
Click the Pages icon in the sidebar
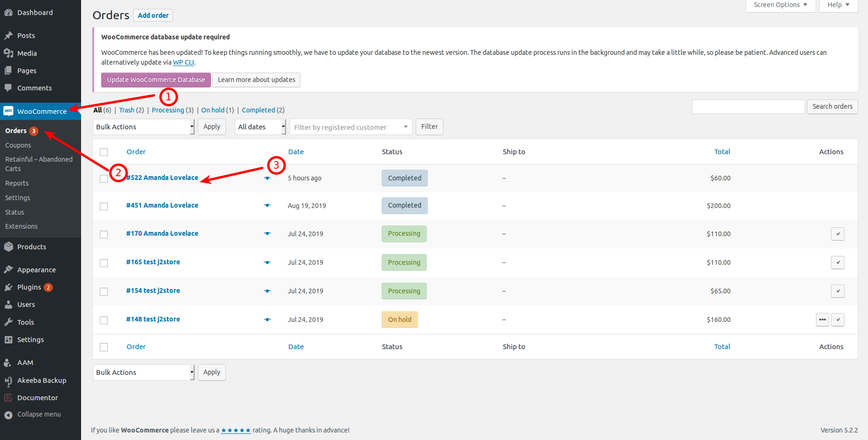tap(8, 71)
